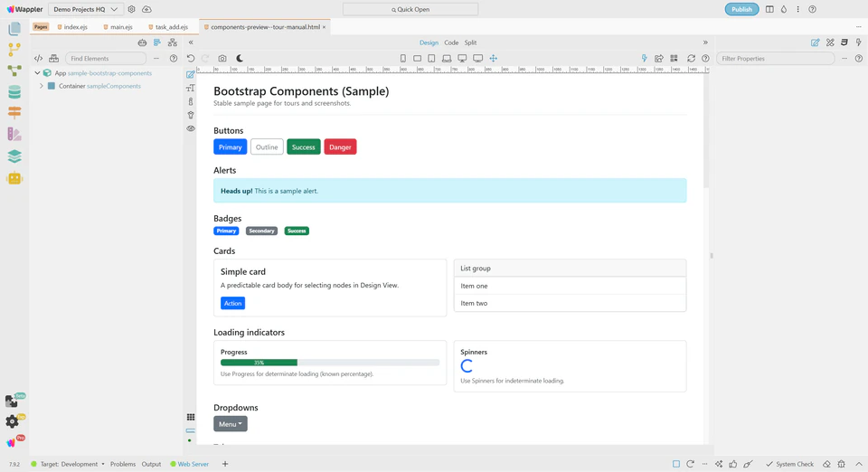Click the robot icon above the Find Elements field
Viewport: 868px width, 472px height.
point(142,42)
